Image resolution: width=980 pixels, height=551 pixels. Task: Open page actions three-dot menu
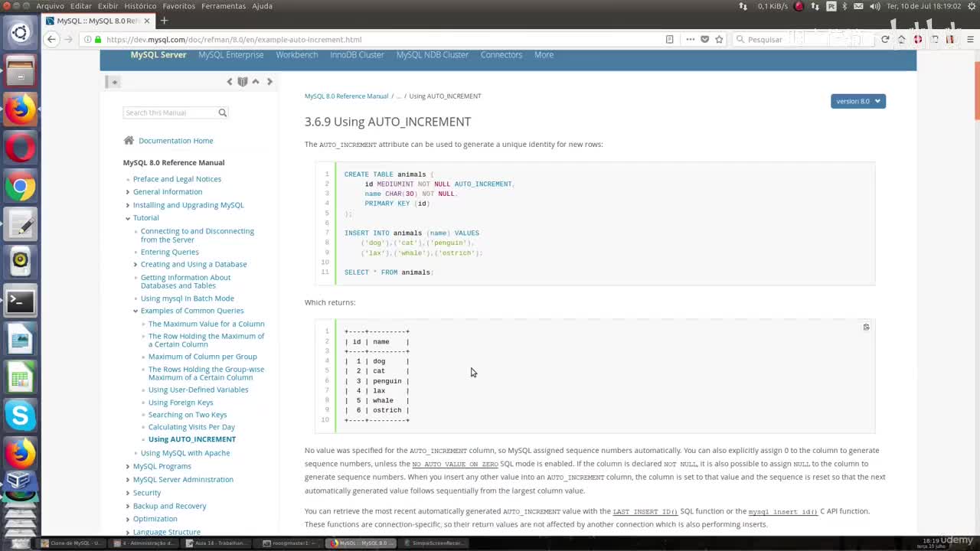click(x=690, y=39)
